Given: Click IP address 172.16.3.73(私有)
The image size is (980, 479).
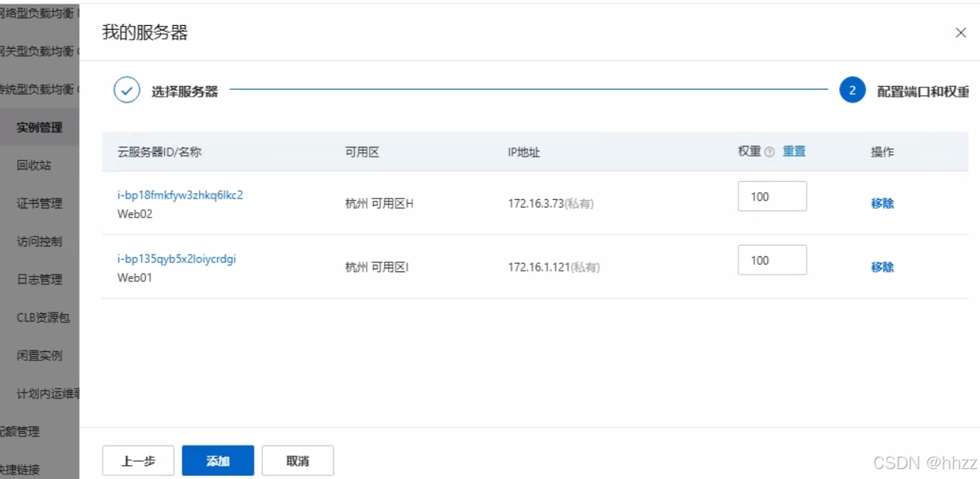Looking at the screenshot, I should click(x=551, y=203).
